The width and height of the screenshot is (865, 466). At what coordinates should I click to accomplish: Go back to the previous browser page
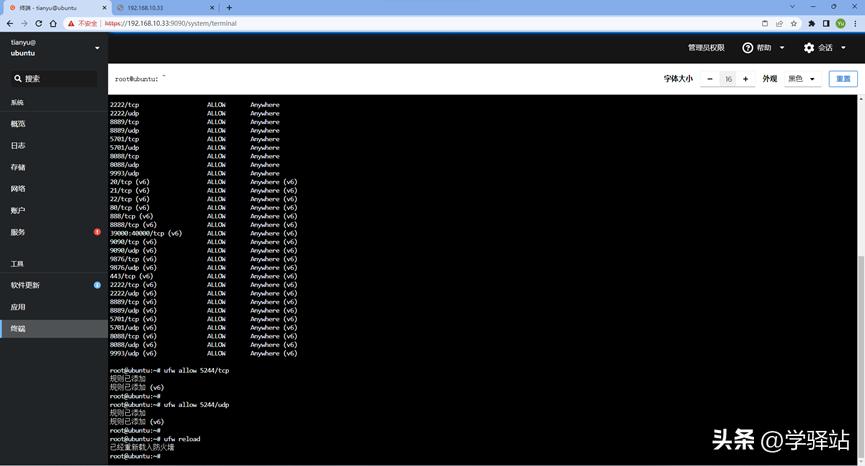pyautogui.click(x=9, y=23)
